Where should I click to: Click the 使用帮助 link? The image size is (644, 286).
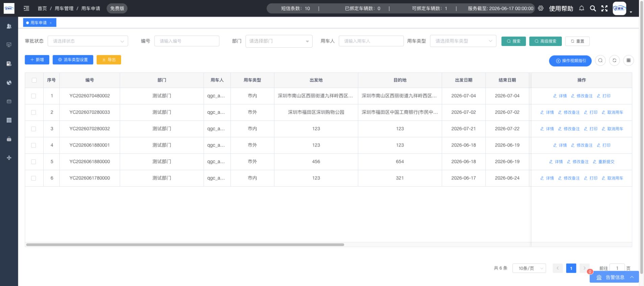click(561, 8)
